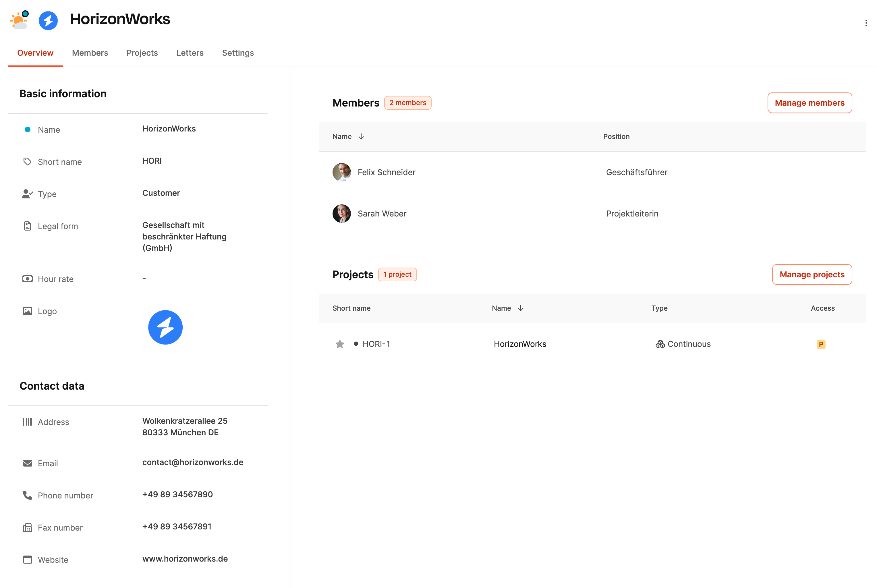Sort members by the Name column arrow

361,136
